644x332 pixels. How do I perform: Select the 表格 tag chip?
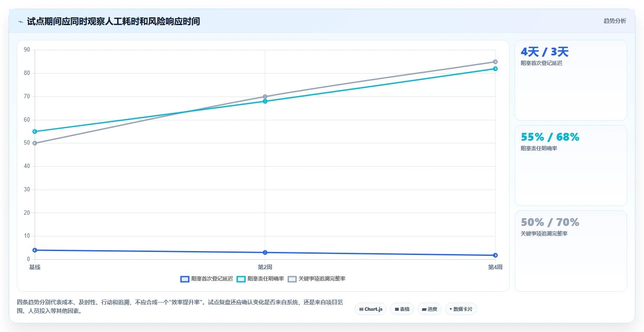tap(402, 309)
